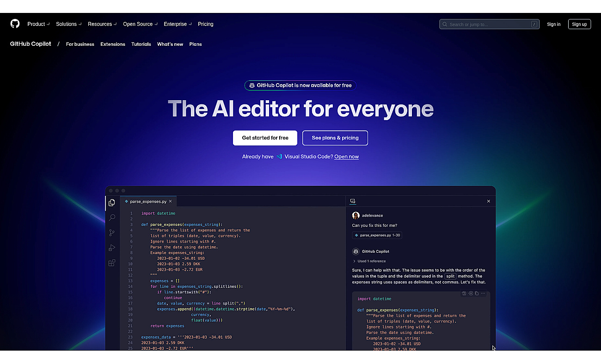The image size is (601, 364).
Task: Click Copilot icon in the announcement pill
Action: (x=252, y=85)
